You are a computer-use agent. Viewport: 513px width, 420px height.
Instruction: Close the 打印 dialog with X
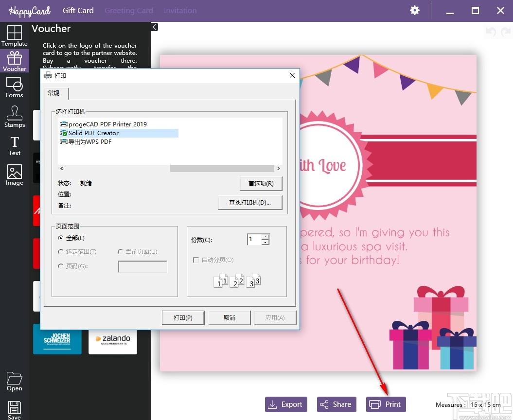292,75
